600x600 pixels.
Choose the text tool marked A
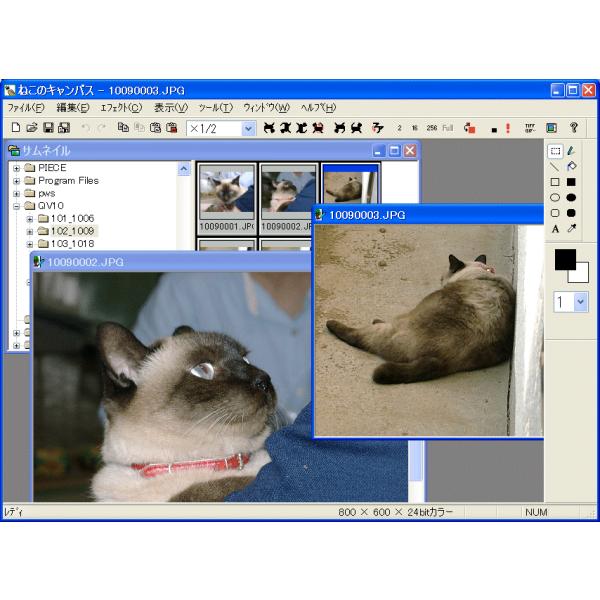[555, 228]
